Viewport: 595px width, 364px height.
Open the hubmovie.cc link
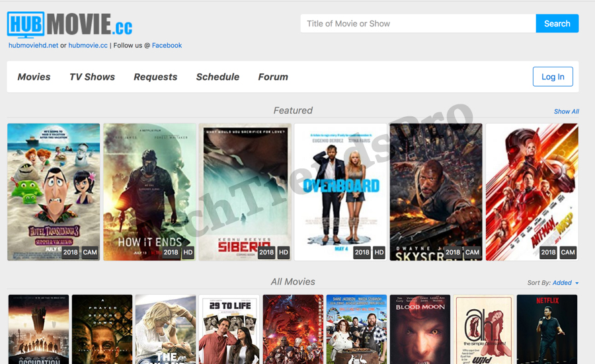(x=88, y=45)
